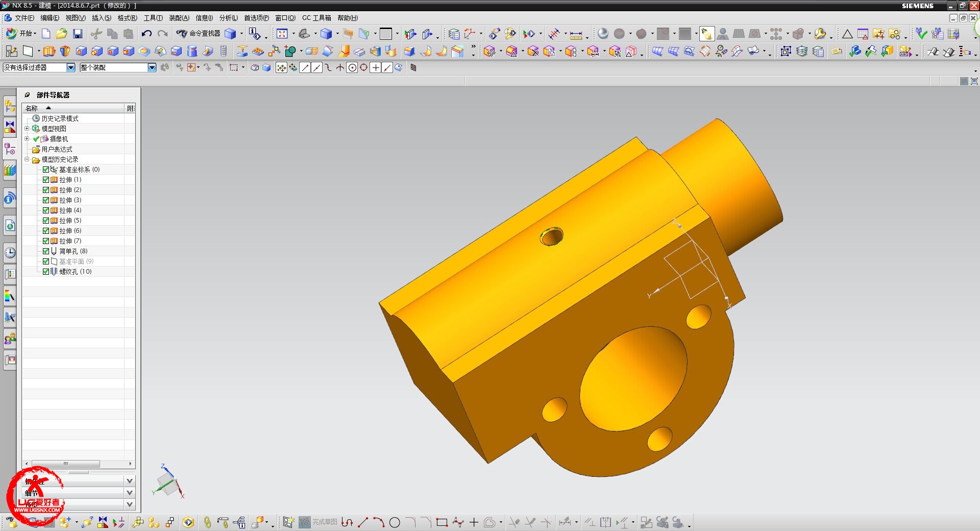This screenshot has height=531, width=980.
Task: Select the Rectangle sketch tool
Action: pyautogui.click(x=442, y=522)
